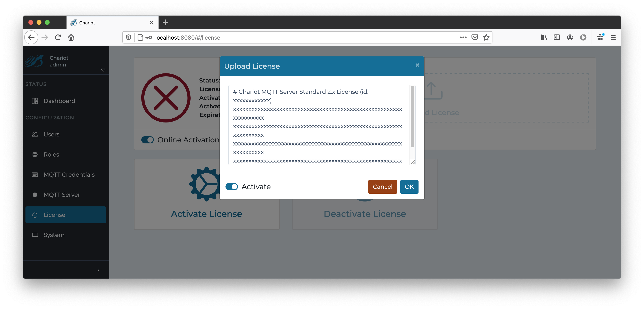Toggle the Activate switch in dialog
Viewport: 644px width, 309px height.
tap(231, 187)
